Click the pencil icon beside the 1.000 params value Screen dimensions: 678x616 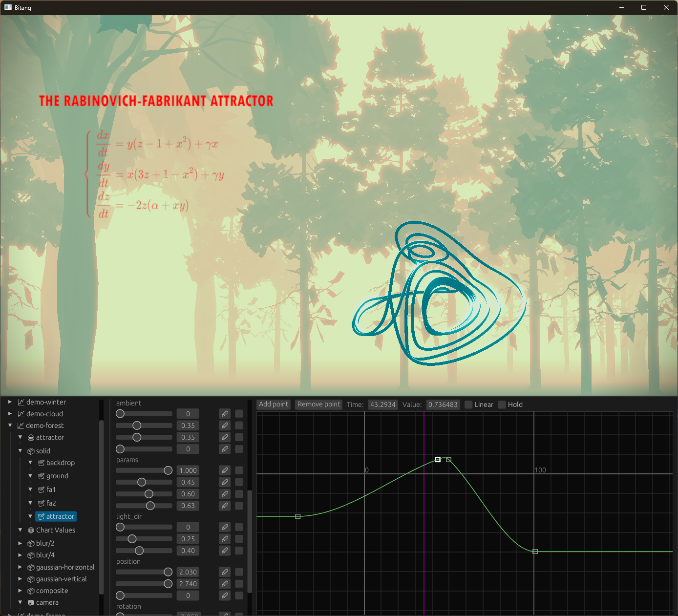tap(224, 470)
